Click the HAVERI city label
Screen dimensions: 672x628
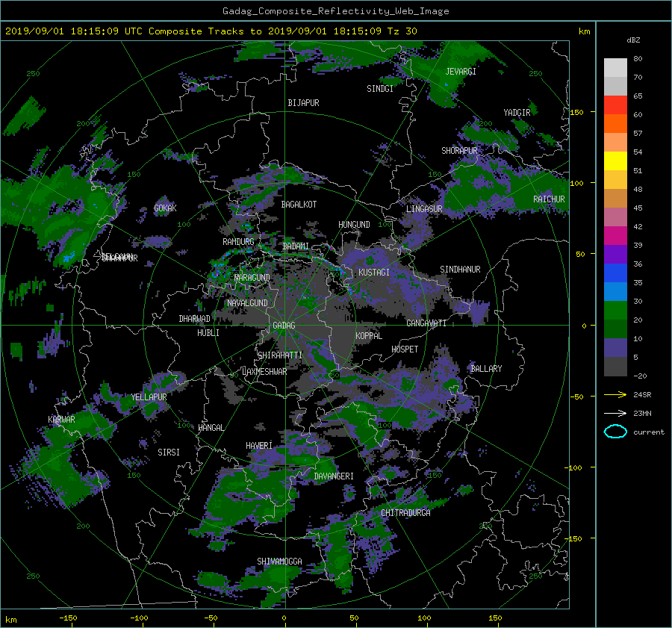click(x=259, y=447)
